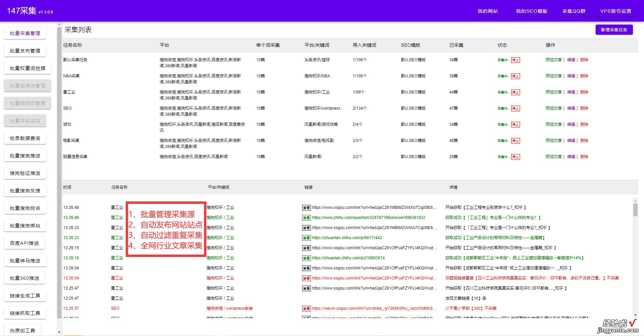Click 查看 icon in 工业工程专业到底学什么 log row

pos(306,208)
